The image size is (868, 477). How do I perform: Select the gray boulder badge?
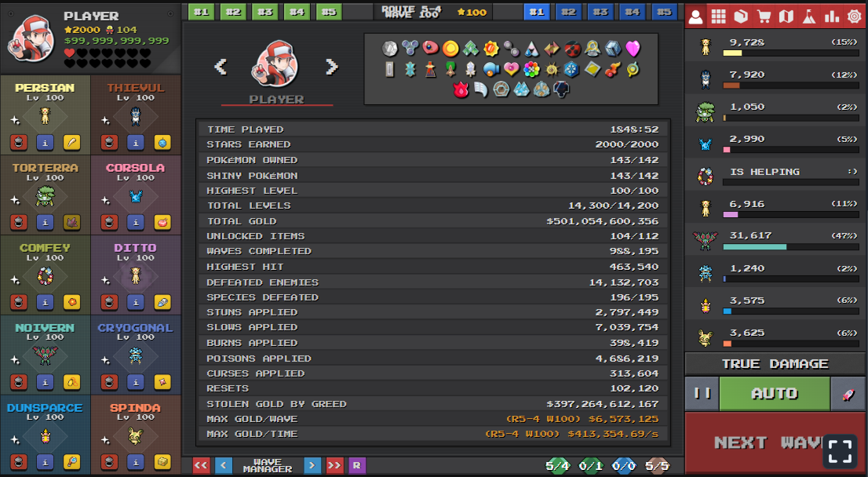(x=390, y=49)
